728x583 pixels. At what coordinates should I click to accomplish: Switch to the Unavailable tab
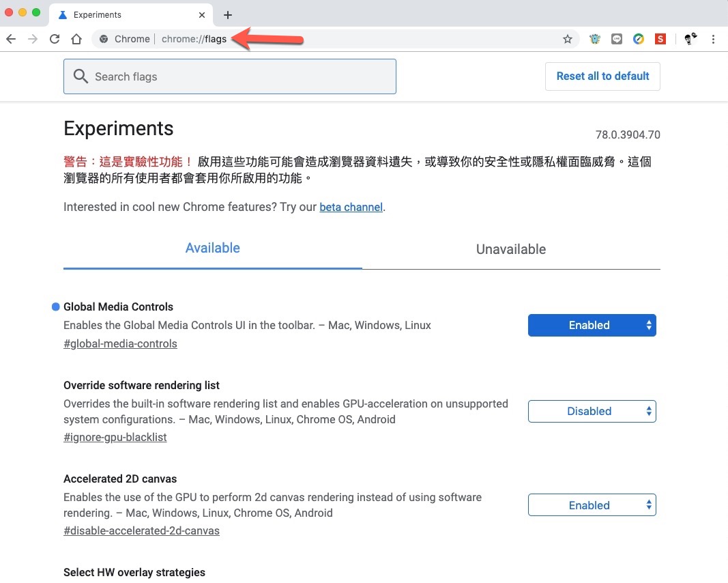(511, 249)
